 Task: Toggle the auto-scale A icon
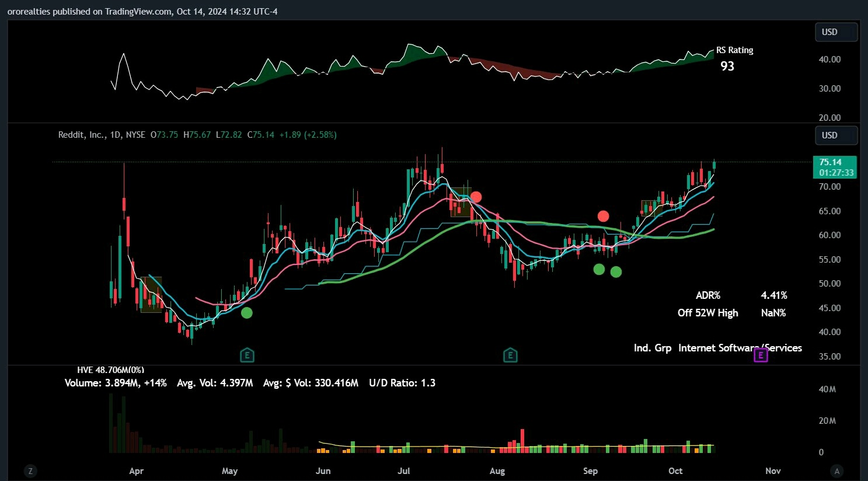click(837, 470)
